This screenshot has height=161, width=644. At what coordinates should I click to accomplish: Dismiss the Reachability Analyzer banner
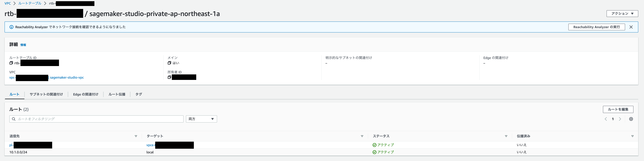pos(631,27)
